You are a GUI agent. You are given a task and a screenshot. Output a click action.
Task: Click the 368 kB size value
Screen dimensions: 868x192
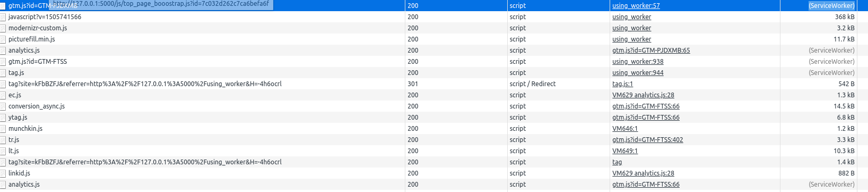point(845,17)
